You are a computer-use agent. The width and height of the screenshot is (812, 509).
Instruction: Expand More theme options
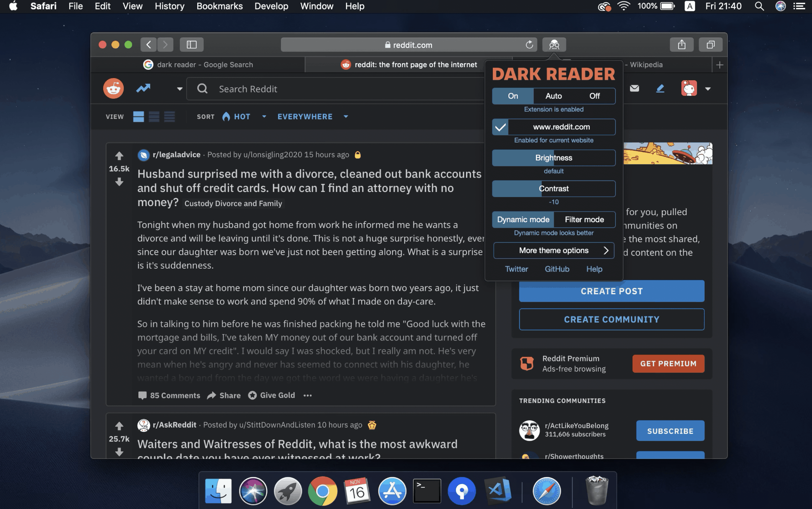click(554, 251)
